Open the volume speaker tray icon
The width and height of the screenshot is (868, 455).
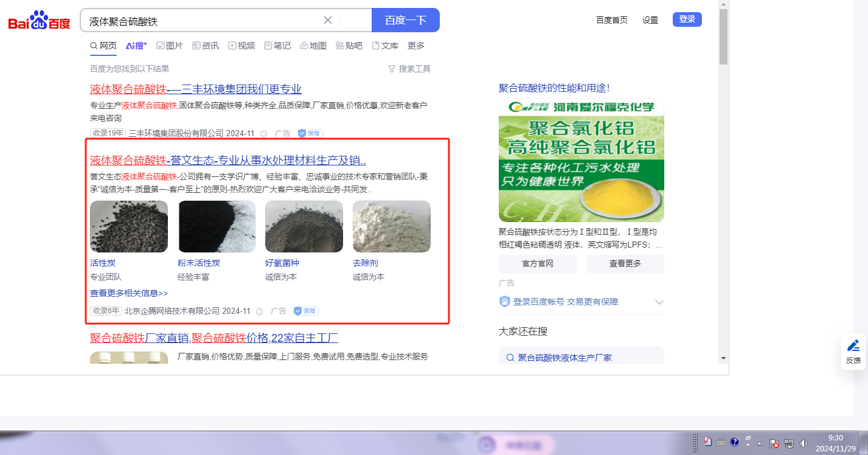click(x=804, y=443)
